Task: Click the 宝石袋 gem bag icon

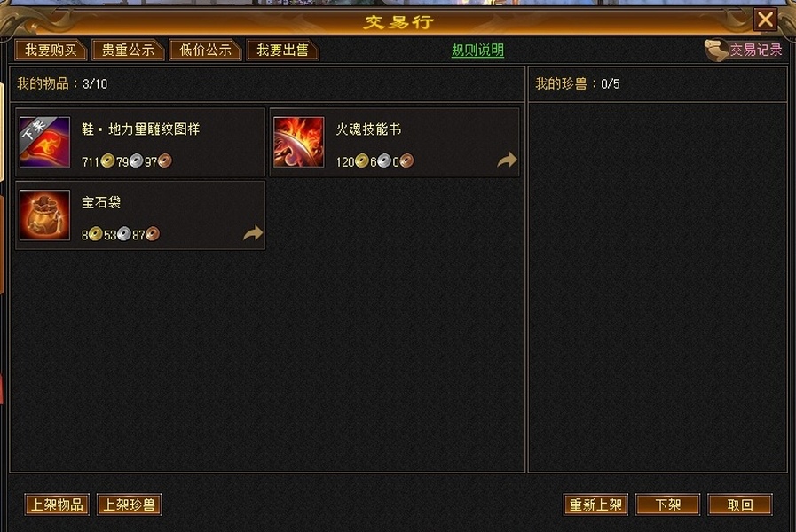Action: [44, 215]
